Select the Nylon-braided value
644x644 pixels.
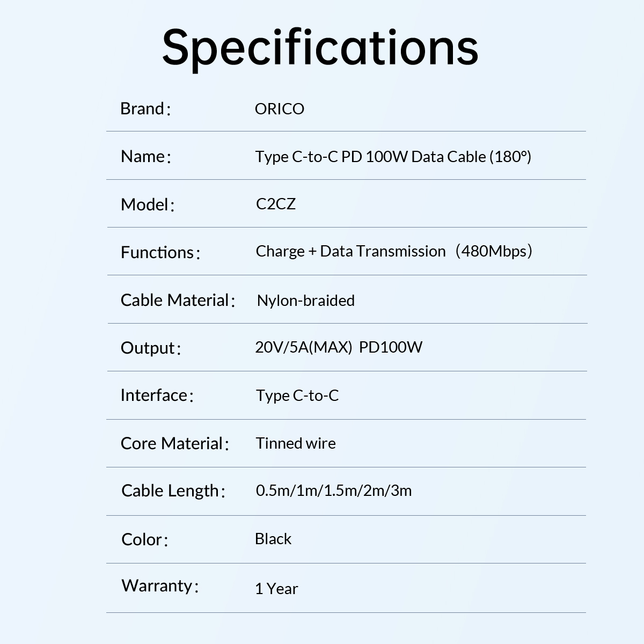(x=305, y=301)
